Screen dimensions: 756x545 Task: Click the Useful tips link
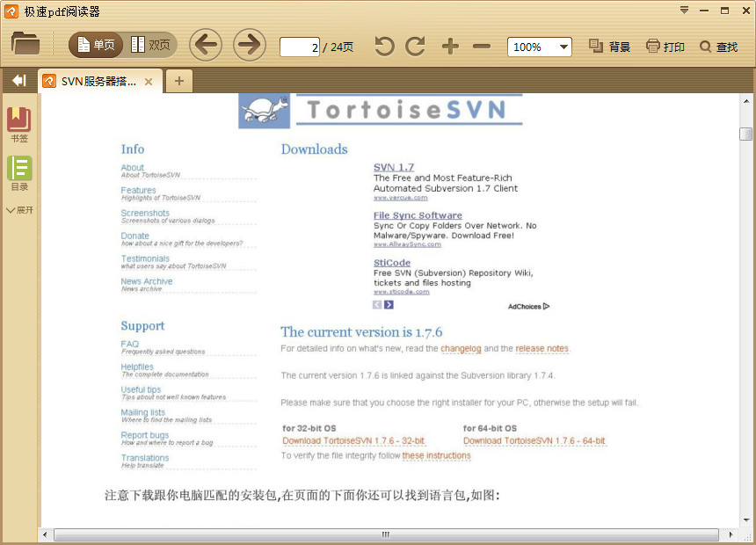coord(141,389)
